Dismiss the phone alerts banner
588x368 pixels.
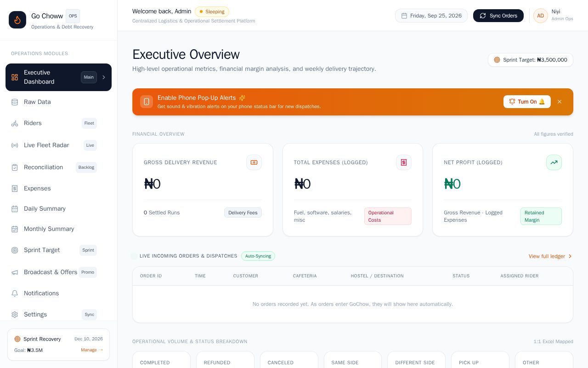click(x=560, y=102)
